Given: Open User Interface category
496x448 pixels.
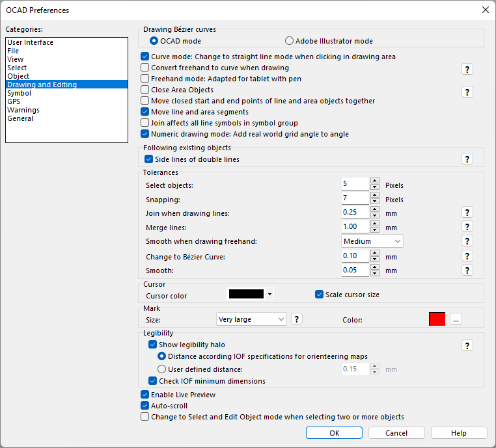Looking at the screenshot, I should pyautogui.click(x=67, y=42).
